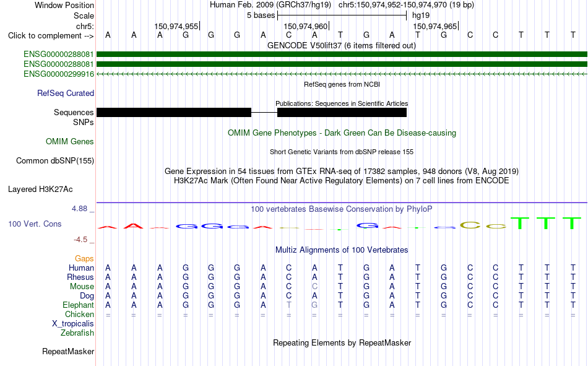
Task: Open 'Repeating Elements by RepeatMasker' track title
Action: (x=342, y=342)
